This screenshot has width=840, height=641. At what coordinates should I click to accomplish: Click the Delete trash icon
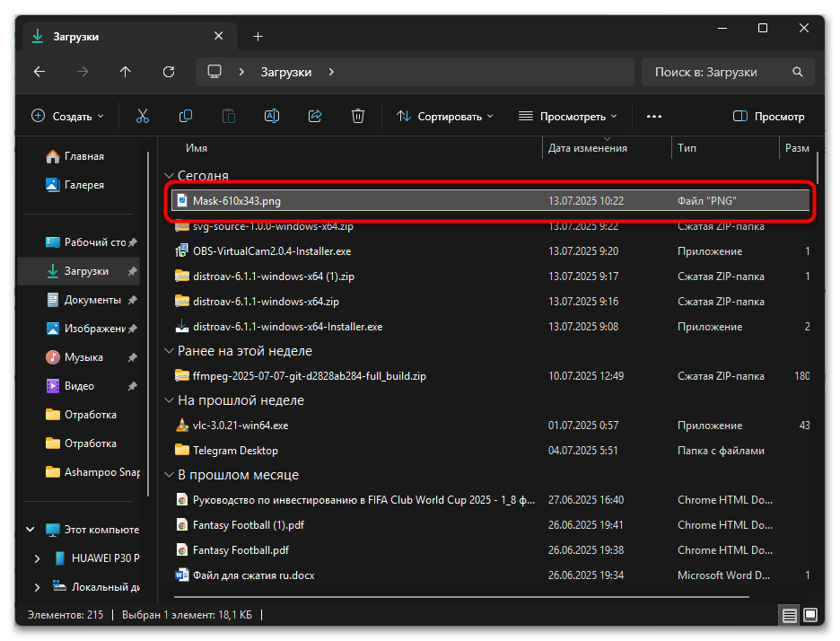[x=358, y=116]
